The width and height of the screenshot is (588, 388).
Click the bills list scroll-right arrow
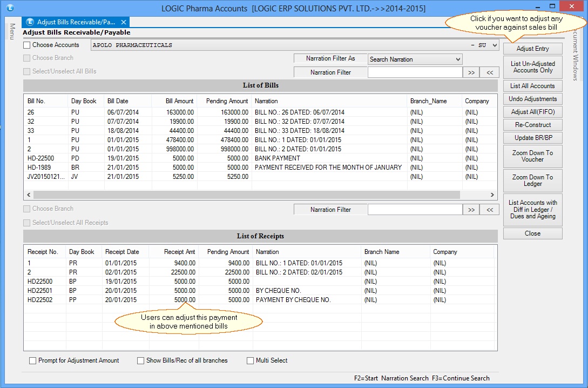[492, 195]
